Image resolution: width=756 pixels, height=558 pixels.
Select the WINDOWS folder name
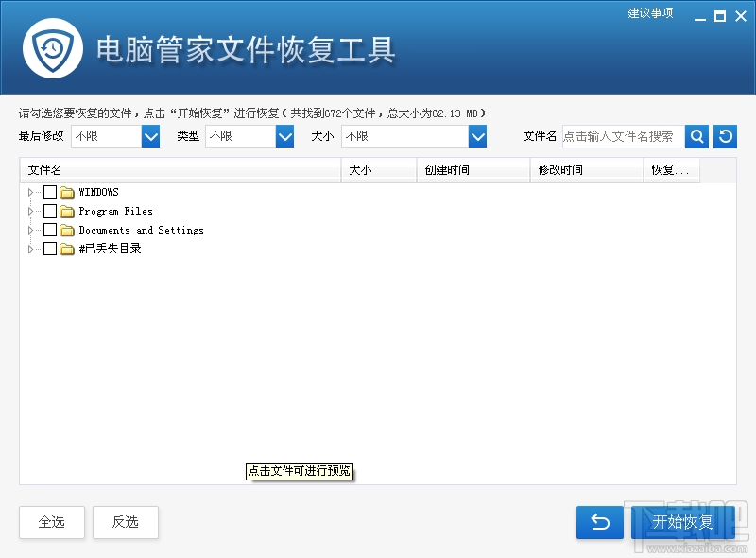[x=99, y=192]
